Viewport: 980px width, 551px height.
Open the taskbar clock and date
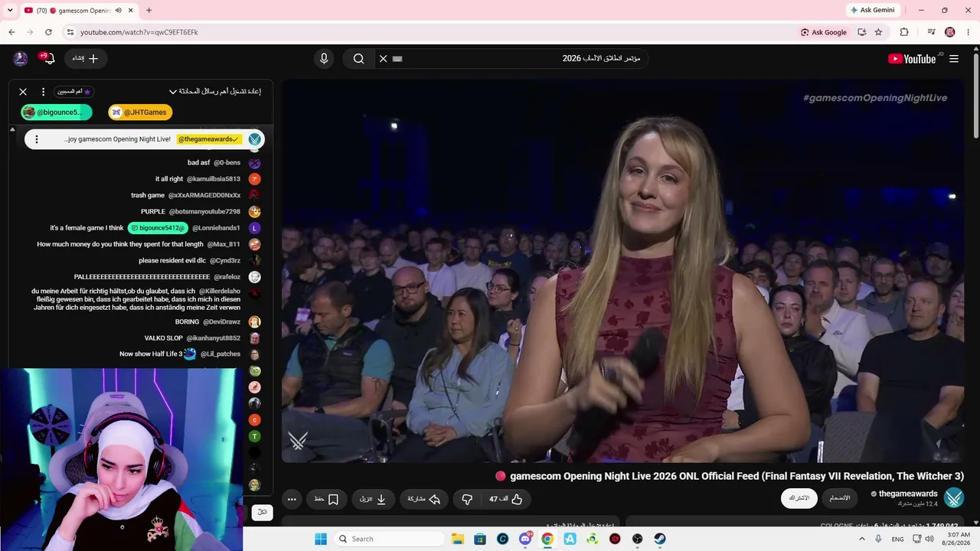coord(958,539)
